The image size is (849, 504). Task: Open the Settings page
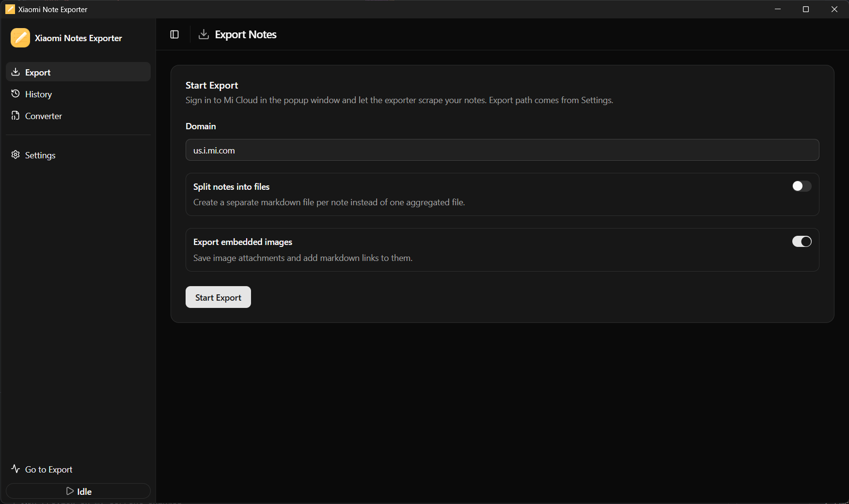pos(78,155)
